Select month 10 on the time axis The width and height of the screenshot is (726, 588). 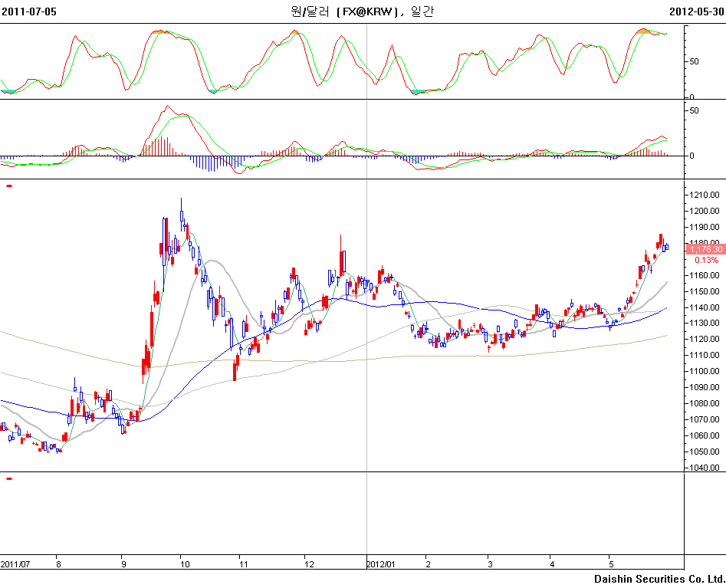click(185, 563)
